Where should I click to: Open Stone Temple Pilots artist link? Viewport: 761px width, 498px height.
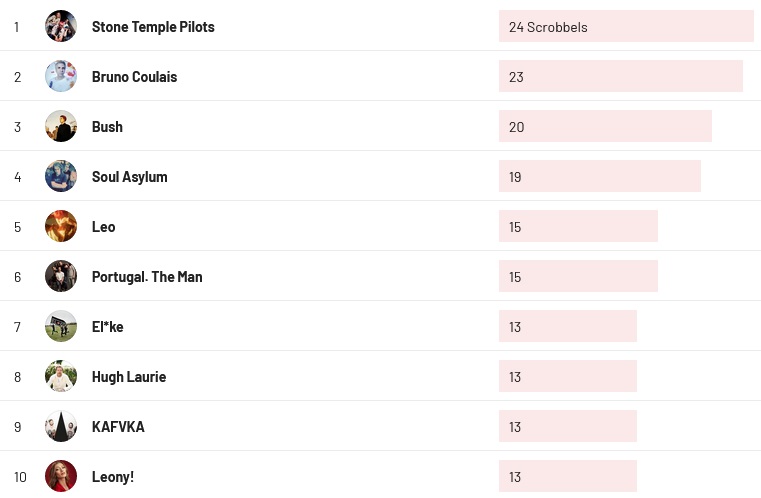pyautogui.click(x=153, y=27)
